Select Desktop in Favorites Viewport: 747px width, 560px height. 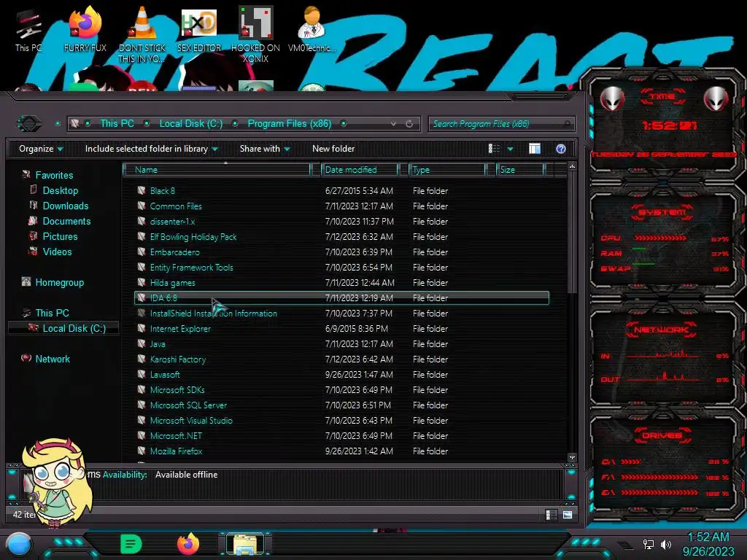[x=61, y=190]
